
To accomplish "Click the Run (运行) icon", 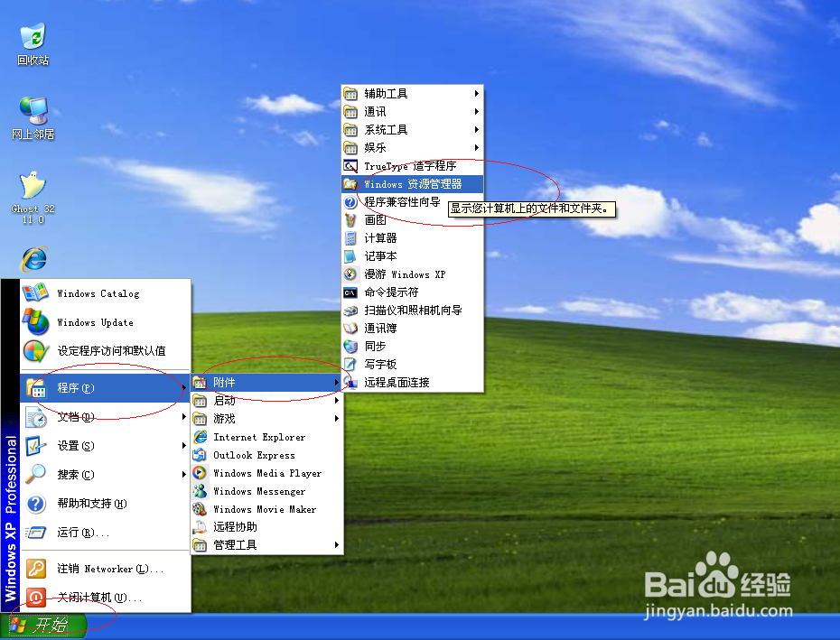I will pyautogui.click(x=36, y=533).
